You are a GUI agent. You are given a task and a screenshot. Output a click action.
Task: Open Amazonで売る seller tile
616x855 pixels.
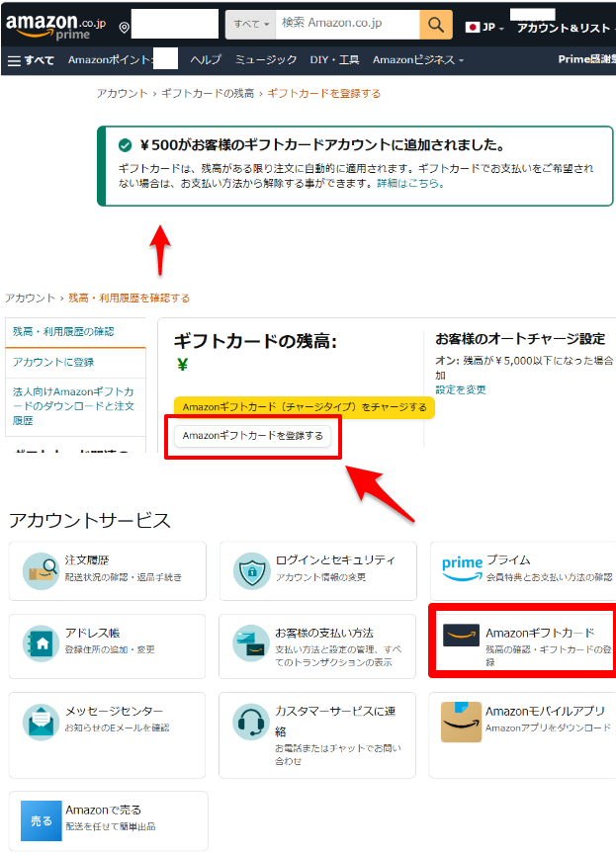coord(107,820)
